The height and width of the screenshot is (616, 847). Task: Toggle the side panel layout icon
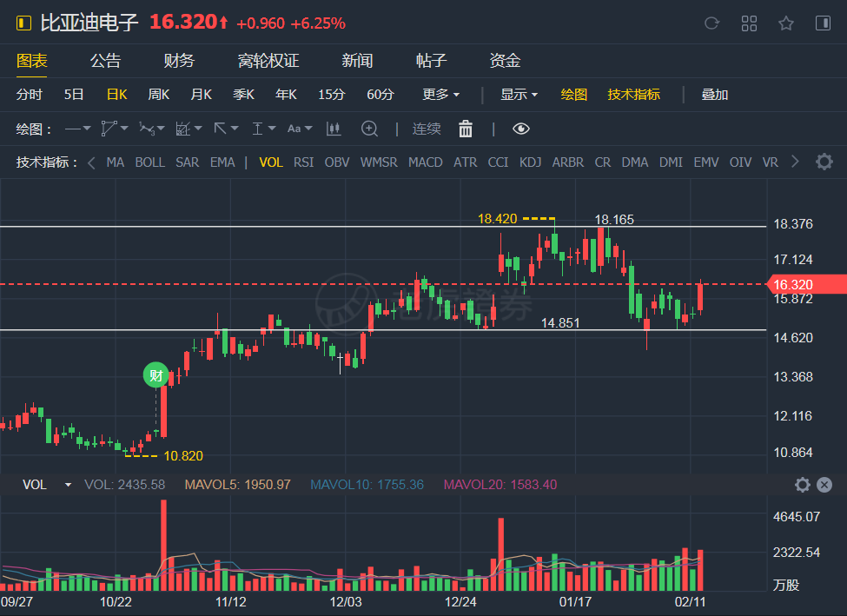click(x=824, y=23)
